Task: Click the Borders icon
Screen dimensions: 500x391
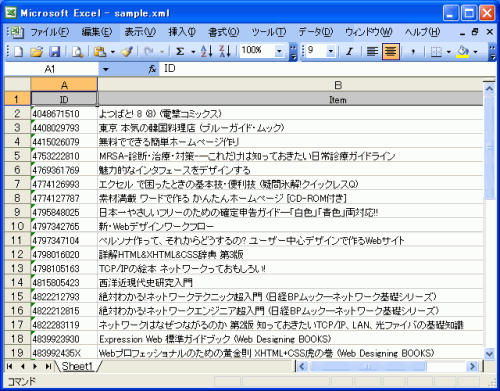Action: tap(436, 51)
